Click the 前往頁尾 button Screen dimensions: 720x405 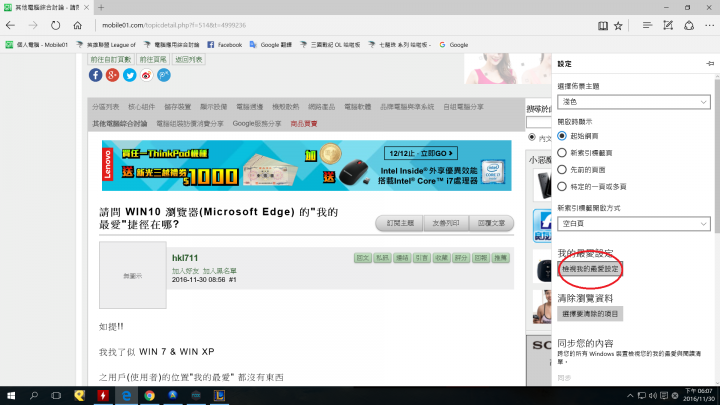click(153, 59)
